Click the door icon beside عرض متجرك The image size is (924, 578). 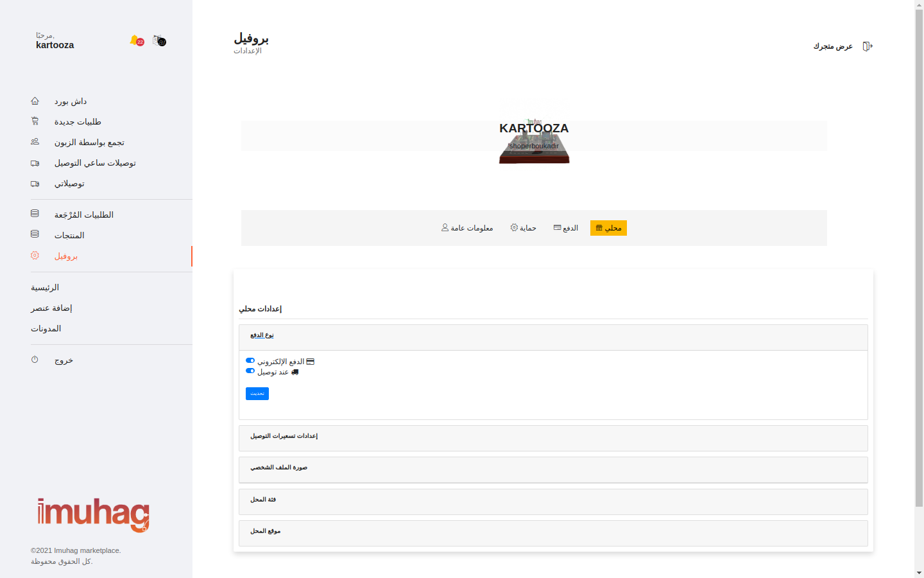pos(867,46)
